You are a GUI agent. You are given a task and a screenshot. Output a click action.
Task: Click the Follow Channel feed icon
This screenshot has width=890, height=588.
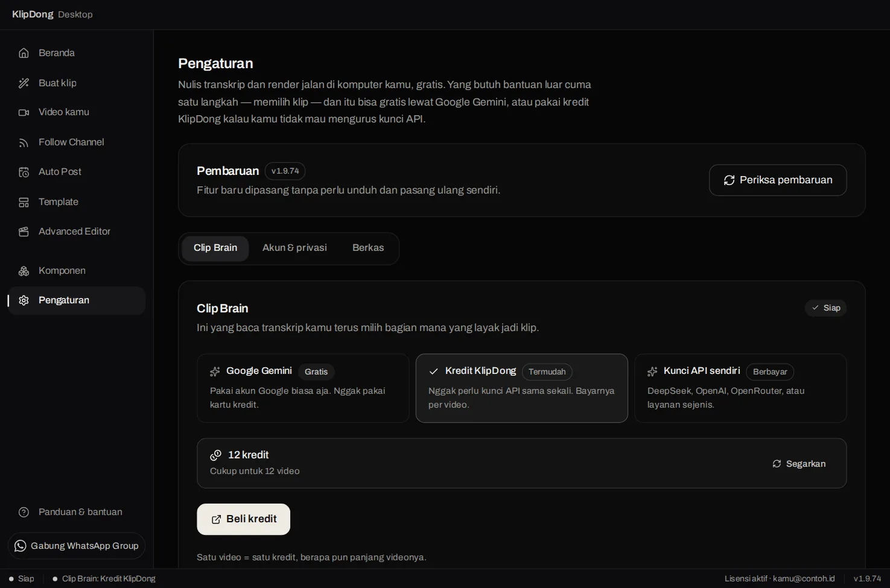24,142
